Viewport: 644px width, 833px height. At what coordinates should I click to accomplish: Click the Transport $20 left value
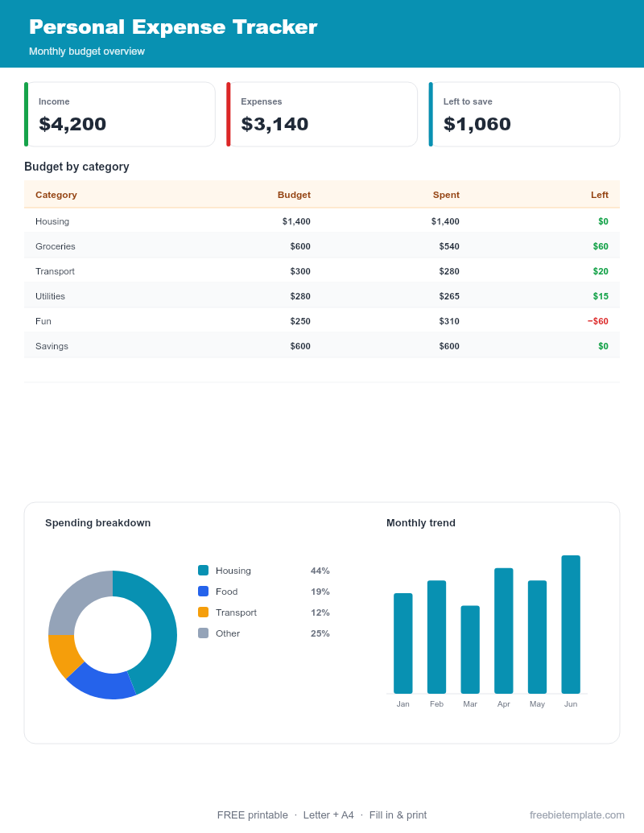[601, 271]
